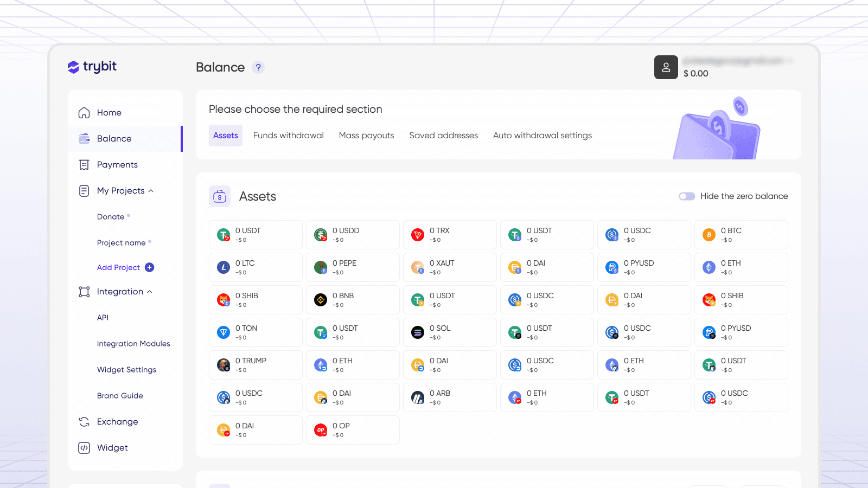Go to Saved addresses tab

point(444,136)
